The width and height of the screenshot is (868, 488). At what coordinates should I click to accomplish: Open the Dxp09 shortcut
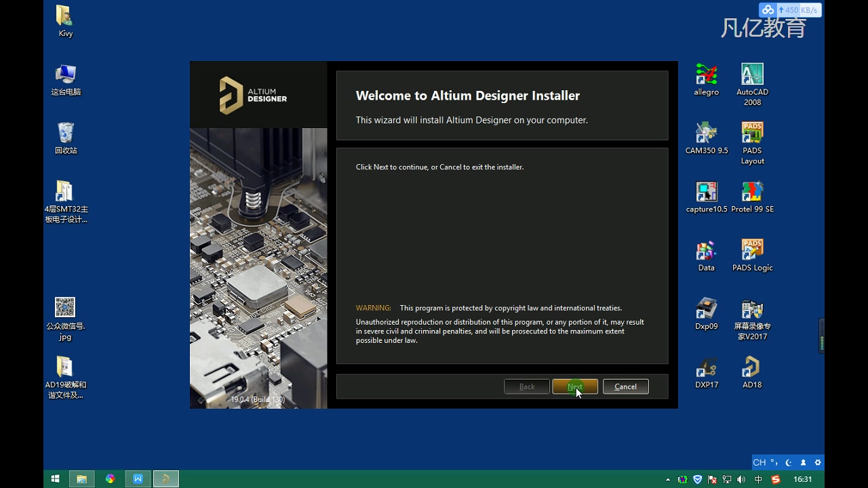click(706, 308)
